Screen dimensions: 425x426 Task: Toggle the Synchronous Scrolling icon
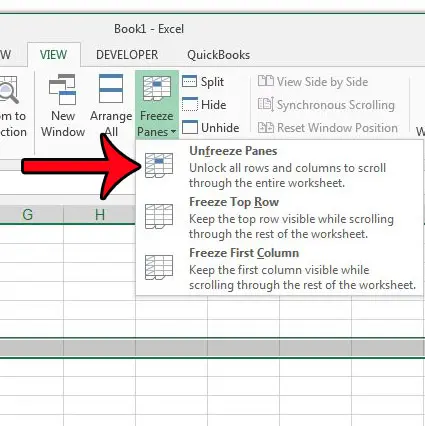coord(266,104)
